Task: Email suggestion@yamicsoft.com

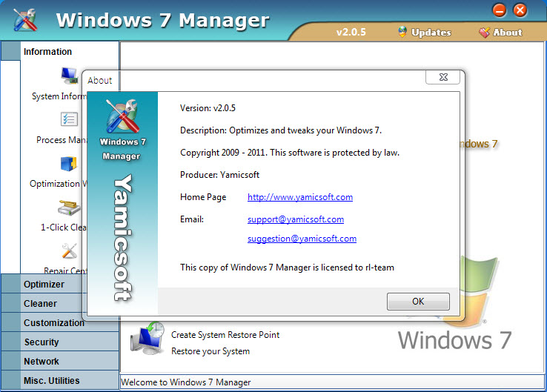Action: [x=302, y=239]
